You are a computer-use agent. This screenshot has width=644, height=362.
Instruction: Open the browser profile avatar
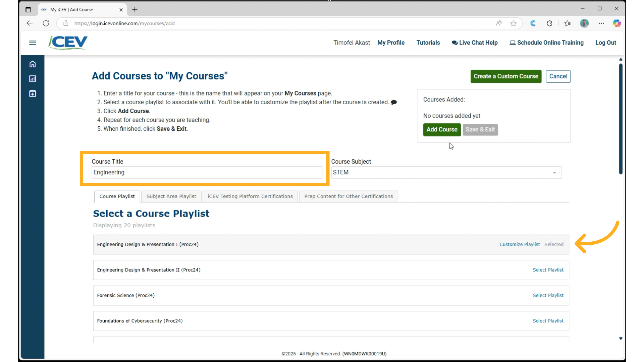584,23
